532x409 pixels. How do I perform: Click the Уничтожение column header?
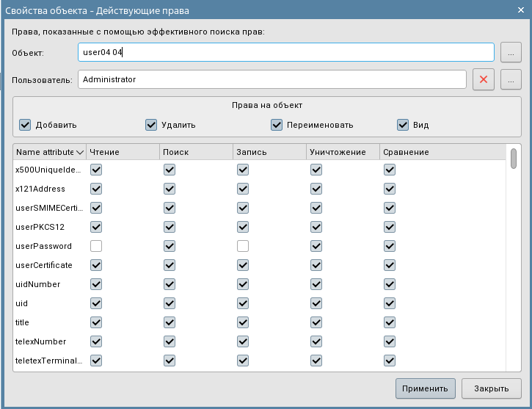pyautogui.click(x=342, y=152)
